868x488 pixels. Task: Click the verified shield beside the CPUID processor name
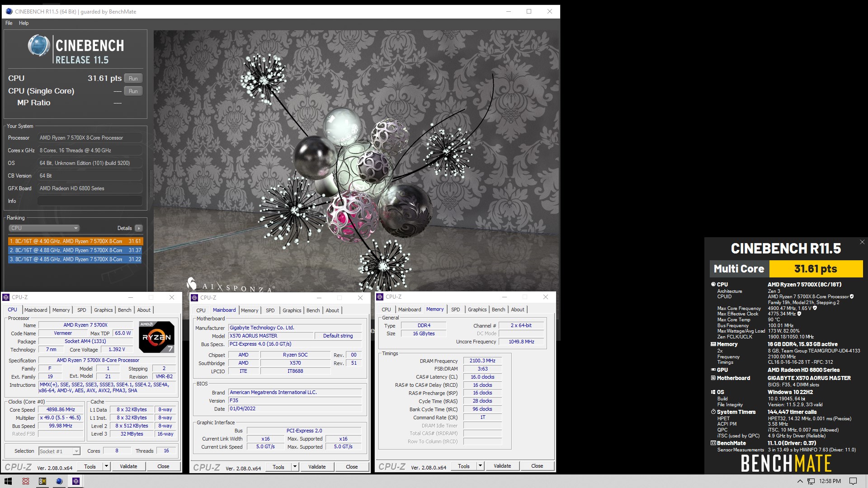click(x=852, y=297)
